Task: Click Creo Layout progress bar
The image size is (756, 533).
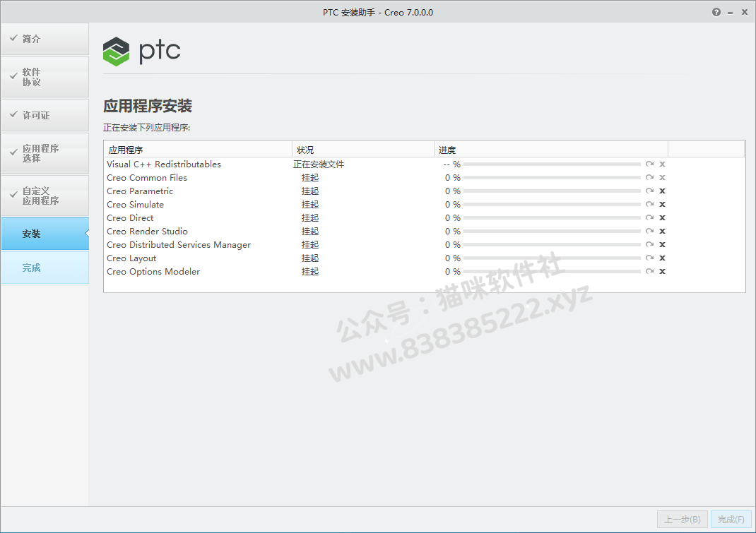Action: pyautogui.click(x=552, y=258)
